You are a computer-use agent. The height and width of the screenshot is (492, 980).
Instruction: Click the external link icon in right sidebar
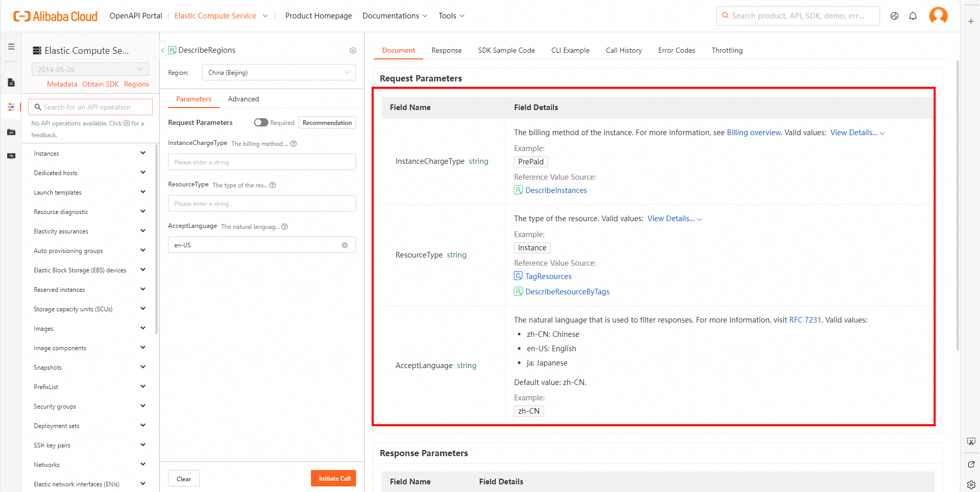click(971, 464)
